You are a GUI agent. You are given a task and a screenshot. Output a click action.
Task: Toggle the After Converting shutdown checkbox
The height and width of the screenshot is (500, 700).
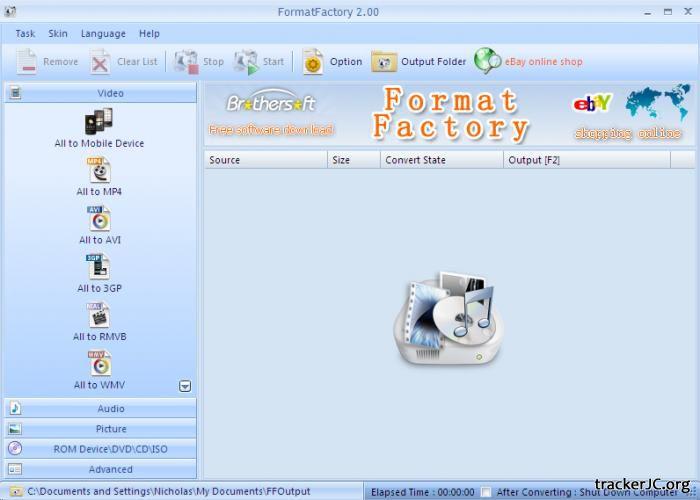(x=486, y=492)
